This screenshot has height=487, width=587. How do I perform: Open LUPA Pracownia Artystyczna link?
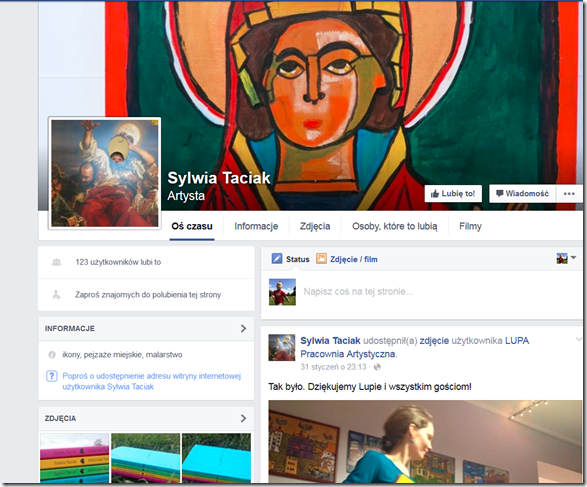pos(414,347)
